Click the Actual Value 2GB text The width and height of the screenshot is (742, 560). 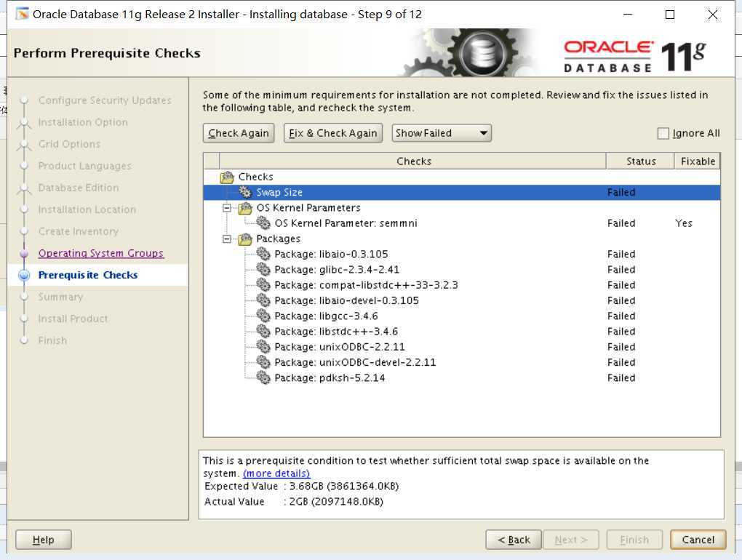(336, 501)
